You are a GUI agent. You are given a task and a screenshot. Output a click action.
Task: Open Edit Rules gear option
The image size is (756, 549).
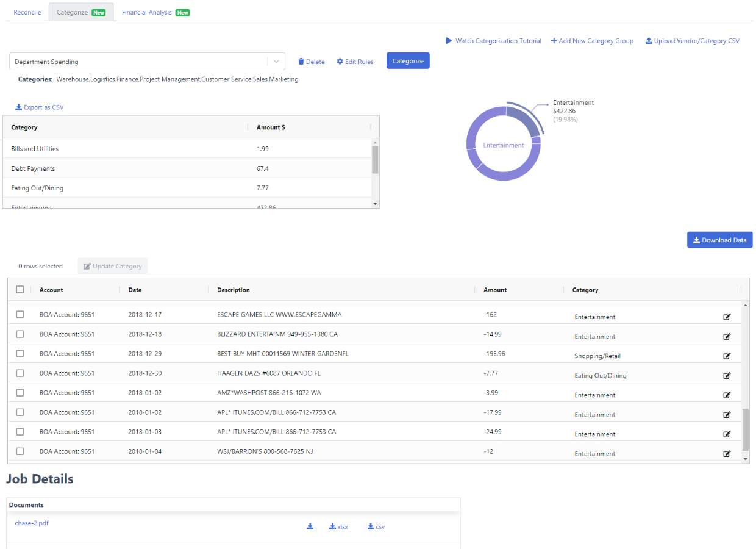(355, 62)
